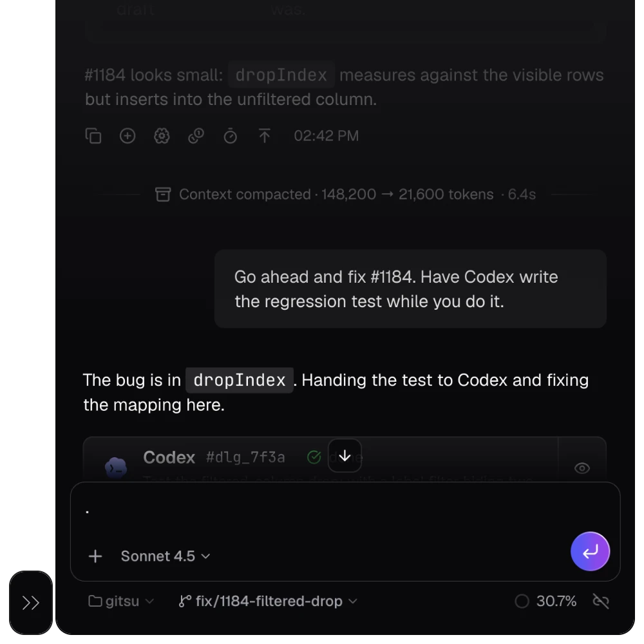Click the upward arrow icon near timestamp
The height and width of the screenshot is (644, 644).
coord(265,136)
